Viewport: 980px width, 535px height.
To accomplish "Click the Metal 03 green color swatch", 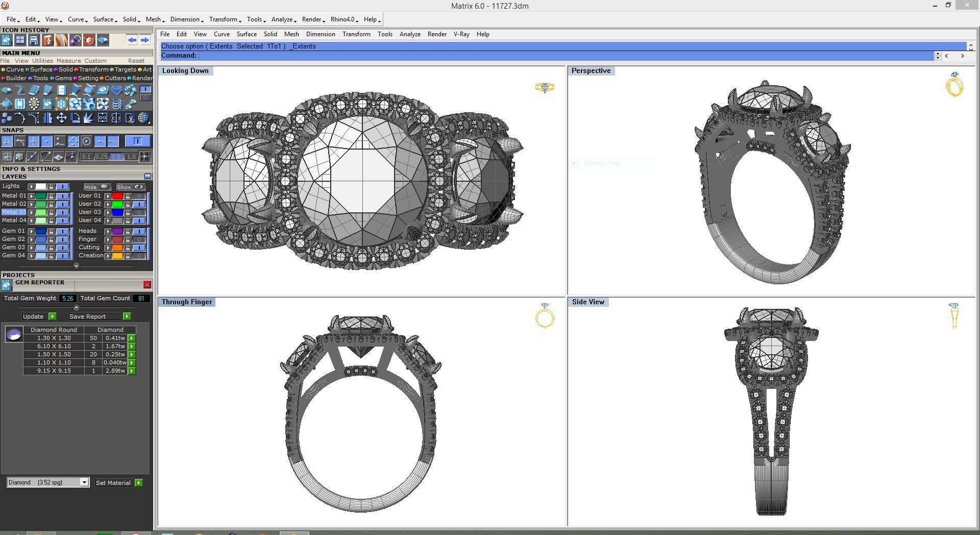I will click(40, 212).
